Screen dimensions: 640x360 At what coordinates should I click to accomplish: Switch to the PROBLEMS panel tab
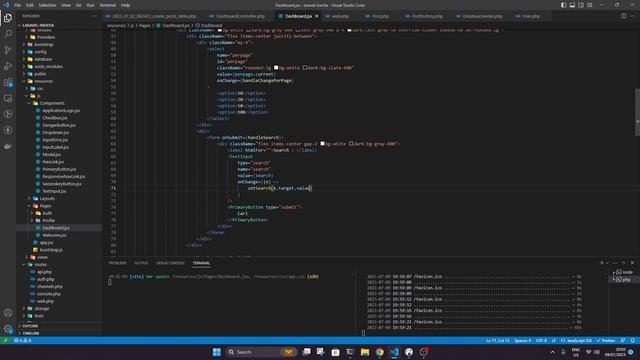(118, 263)
